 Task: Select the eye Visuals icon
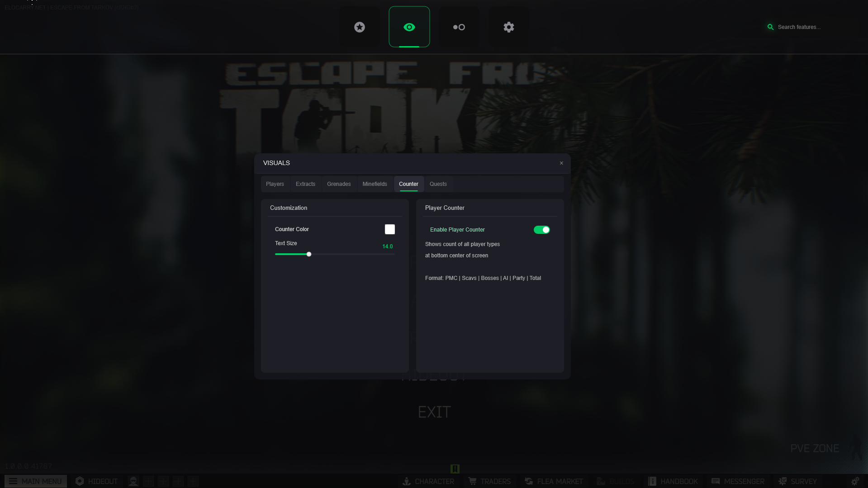click(x=409, y=27)
